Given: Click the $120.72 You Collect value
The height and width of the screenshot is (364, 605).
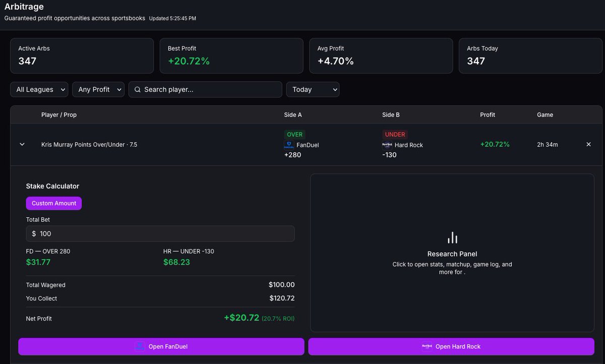Looking at the screenshot, I should 282,298.
